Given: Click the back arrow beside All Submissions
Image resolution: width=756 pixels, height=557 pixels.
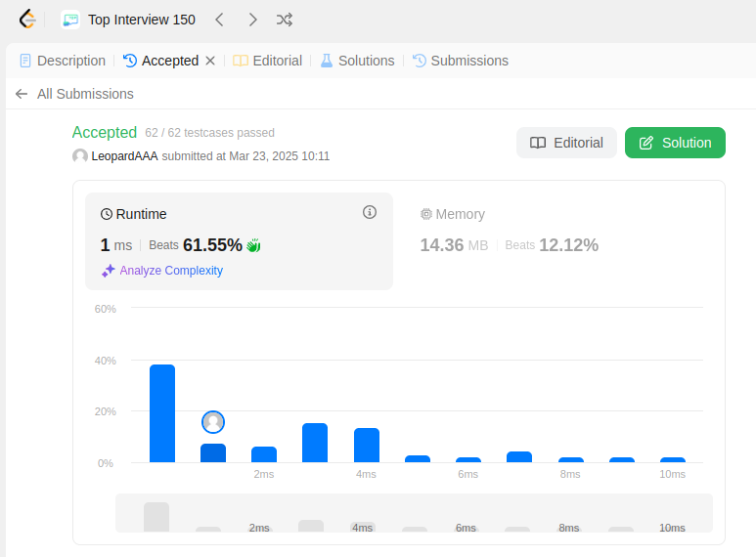Looking at the screenshot, I should click(x=22, y=94).
